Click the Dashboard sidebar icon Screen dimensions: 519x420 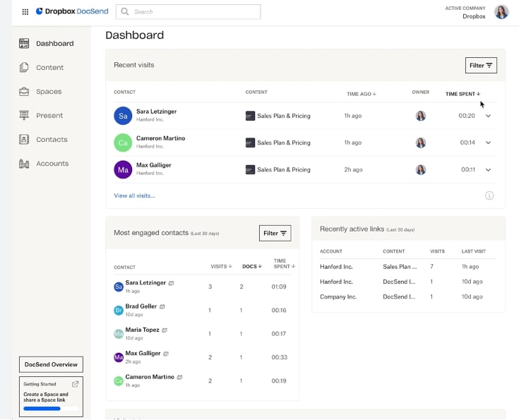pyautogui.click(x=24, y=43)
